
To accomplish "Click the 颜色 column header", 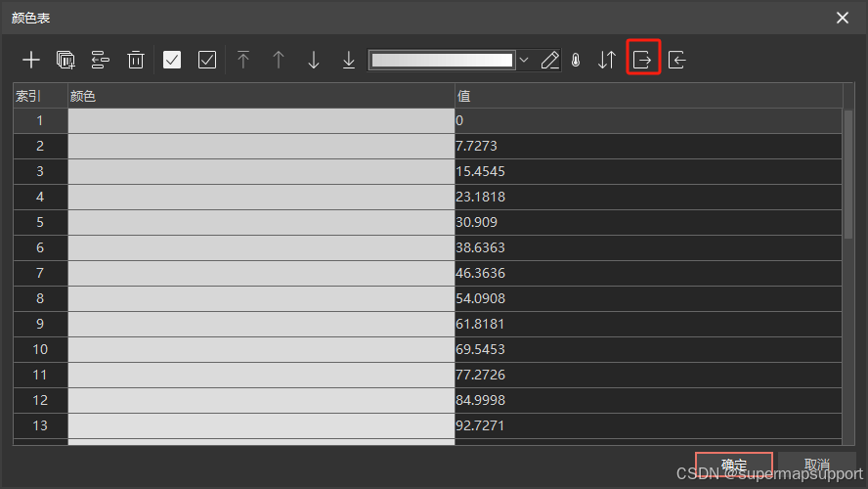I will coord(261,96).
